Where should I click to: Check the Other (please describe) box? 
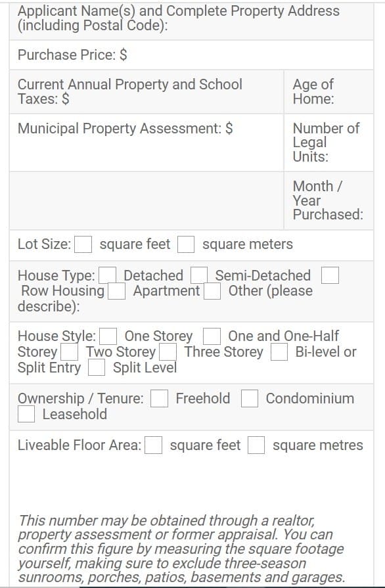pyautogui.click(x=212, y=291)
